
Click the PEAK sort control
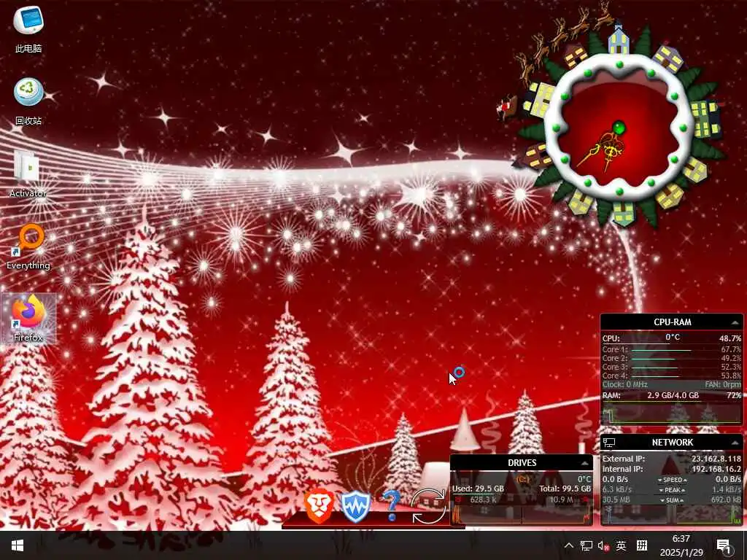tap(672, 490)
